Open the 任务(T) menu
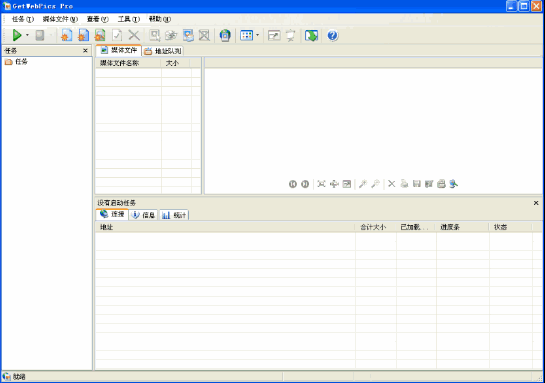Viewport: 545px width, 383px height. coord(23,19)
